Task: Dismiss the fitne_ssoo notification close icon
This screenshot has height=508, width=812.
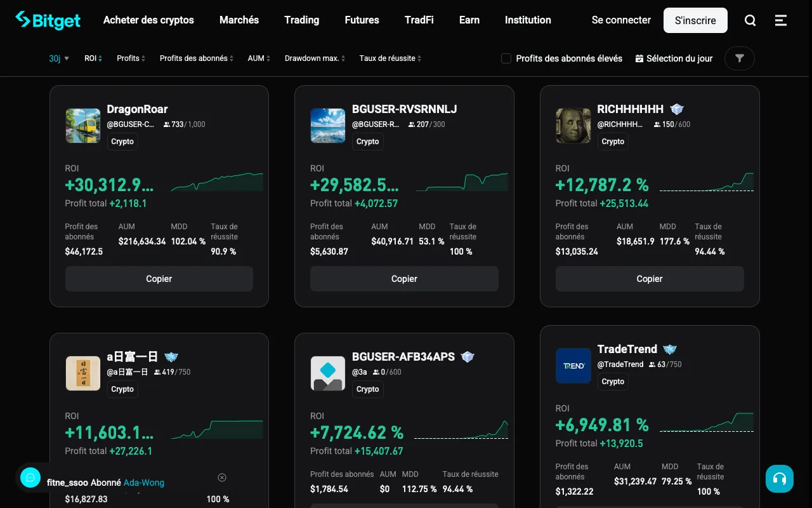Action: pos(222,478)
